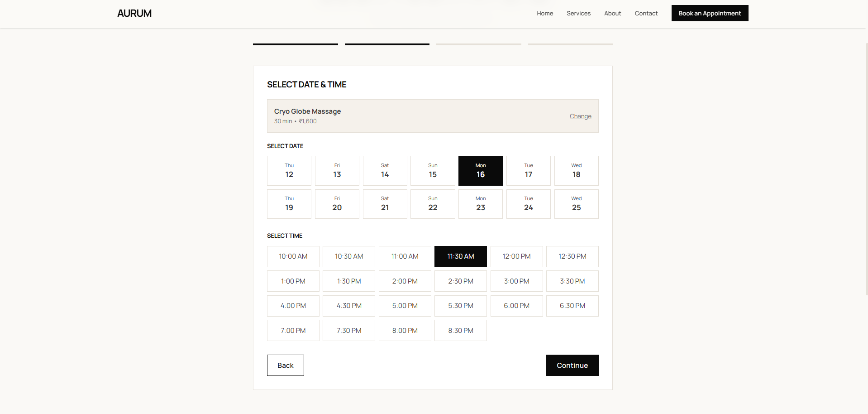Viewport: 868px width, 414px height.
Task: Click the first progress step bar
Action: pos(295,44)
